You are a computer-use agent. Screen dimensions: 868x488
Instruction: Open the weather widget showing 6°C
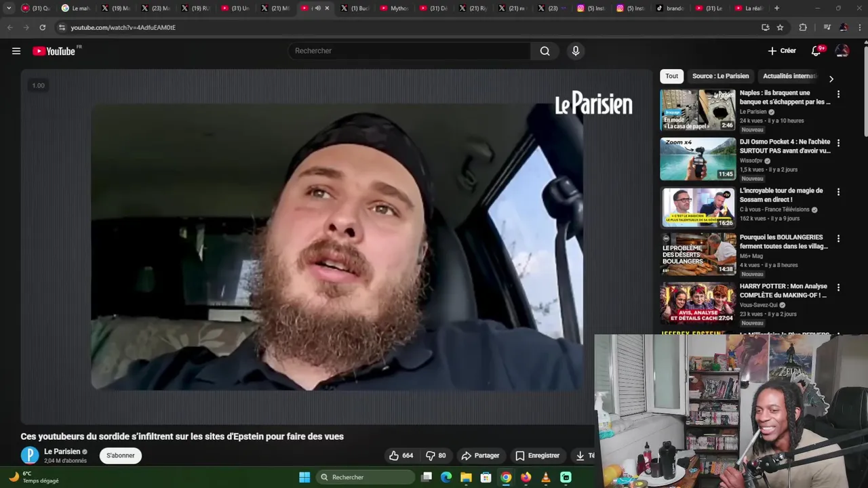pyautogui.click(x=34, y=477)
